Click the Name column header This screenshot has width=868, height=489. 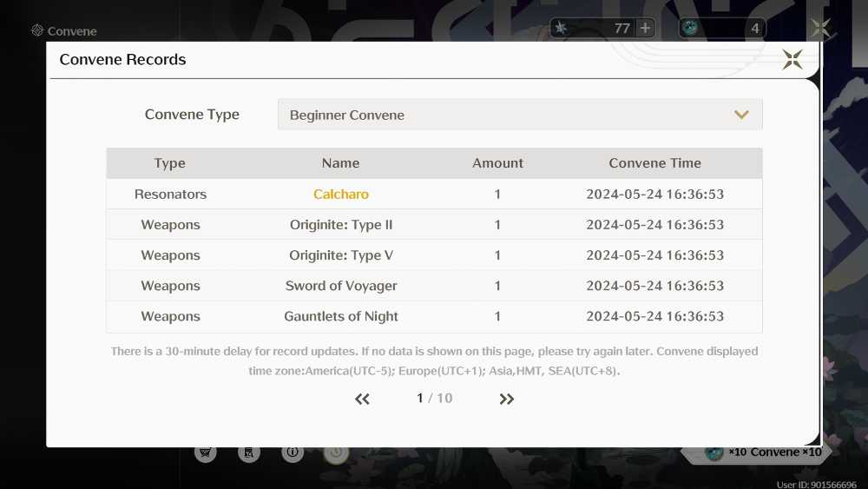coord(340,163)
